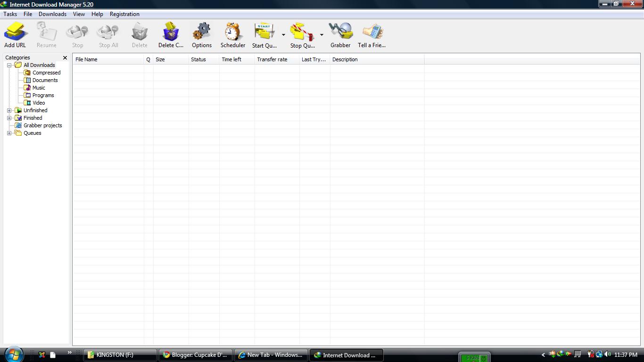Expand the Finished tree node

point(9,118)
